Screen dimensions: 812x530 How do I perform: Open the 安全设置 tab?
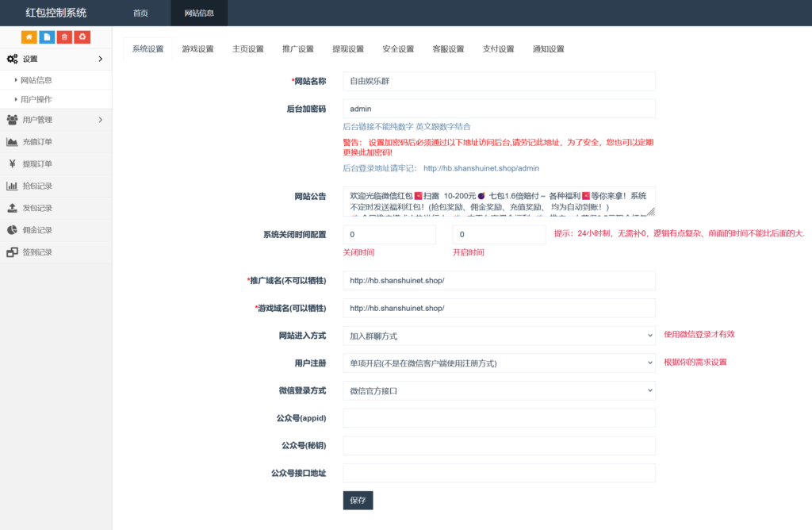coord(400,48)
